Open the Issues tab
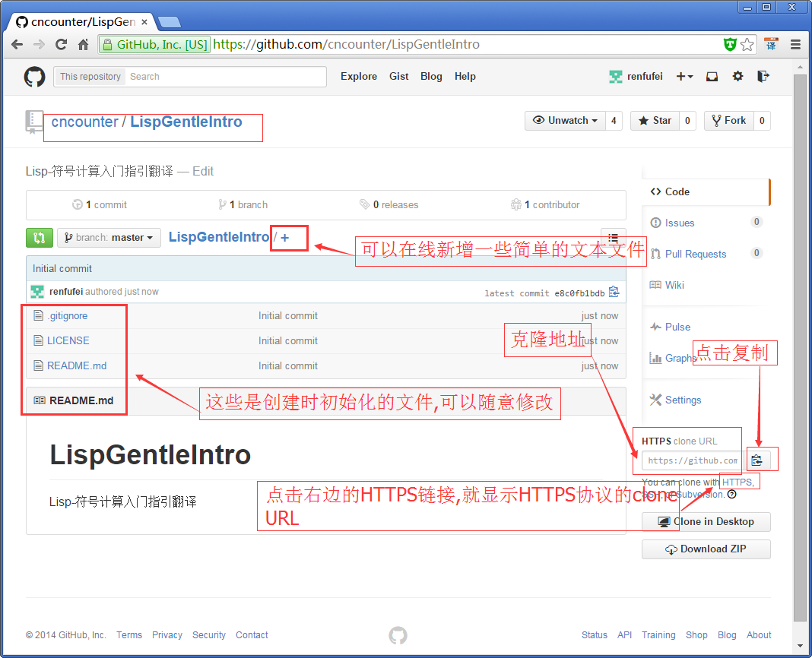The width and height of the screenshot is (812, 658). pos(679,223)
